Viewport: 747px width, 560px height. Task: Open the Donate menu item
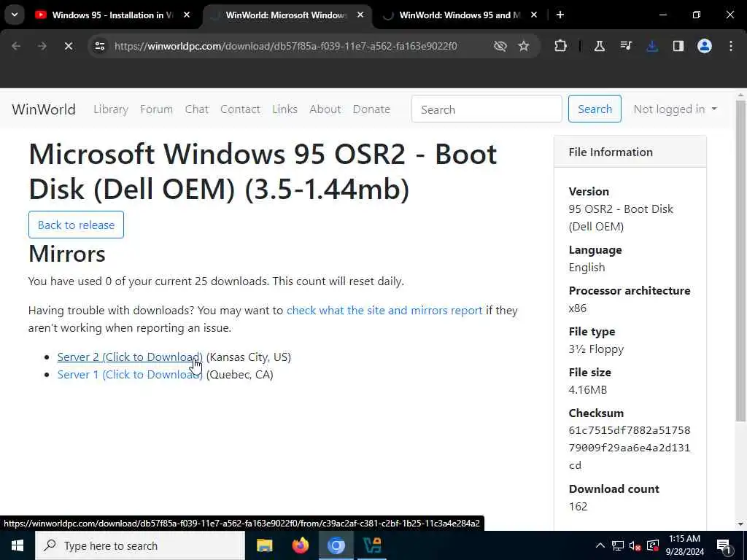tap(371, 109)
